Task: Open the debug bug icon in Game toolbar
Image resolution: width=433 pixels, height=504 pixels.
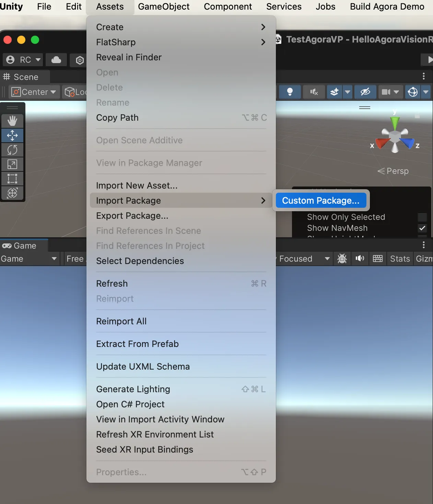Action: coord(342,259)
